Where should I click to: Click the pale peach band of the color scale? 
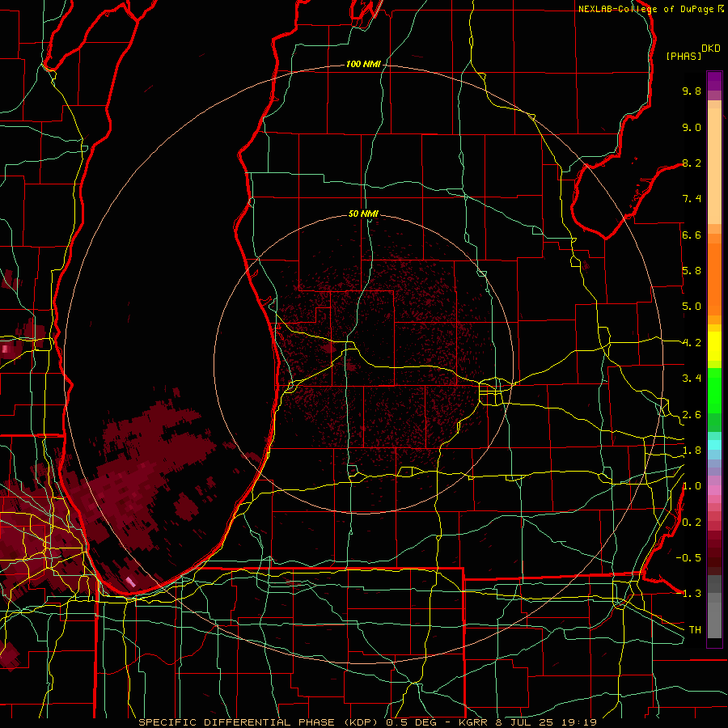(x=714, y=166)
